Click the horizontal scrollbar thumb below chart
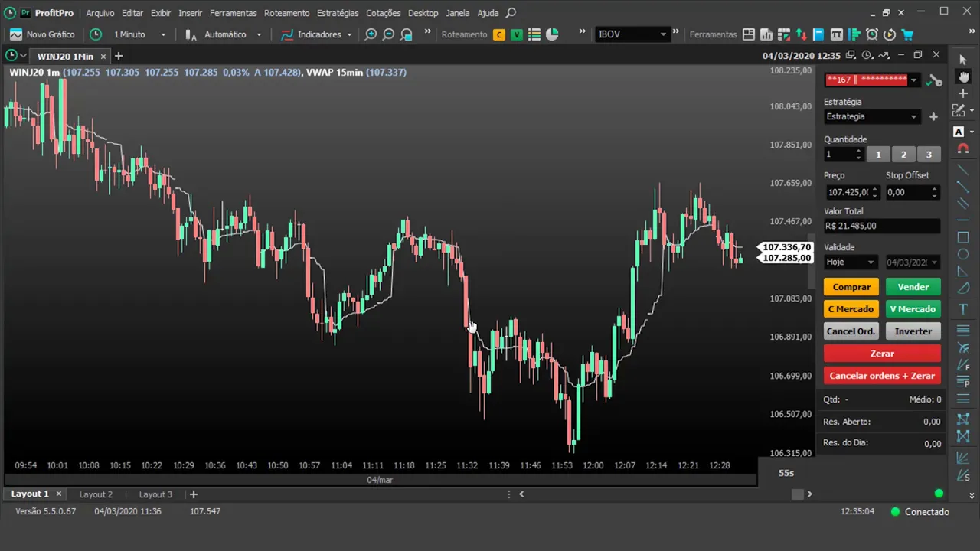The image size is (980, 551). pos(797,494)
